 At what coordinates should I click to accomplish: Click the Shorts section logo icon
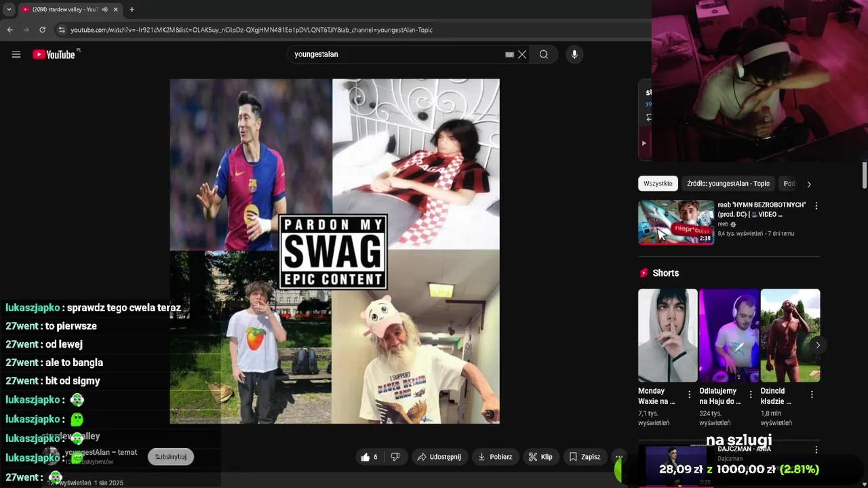[644, 273]
